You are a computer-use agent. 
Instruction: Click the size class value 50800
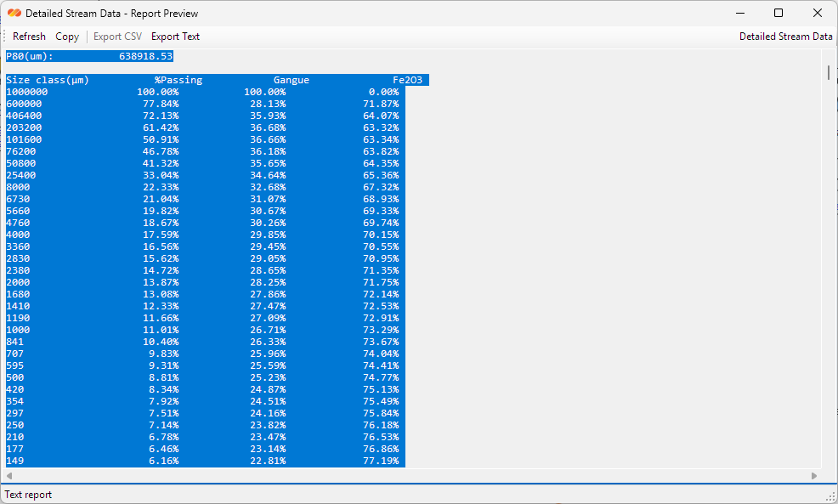21,163
